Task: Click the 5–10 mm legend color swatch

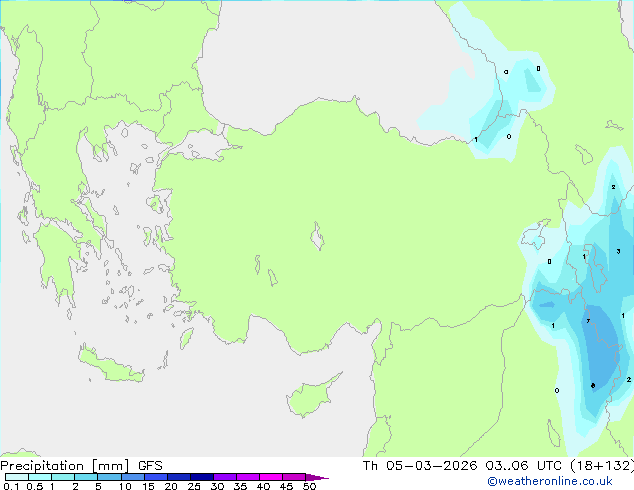Action: tap(110, 477)
